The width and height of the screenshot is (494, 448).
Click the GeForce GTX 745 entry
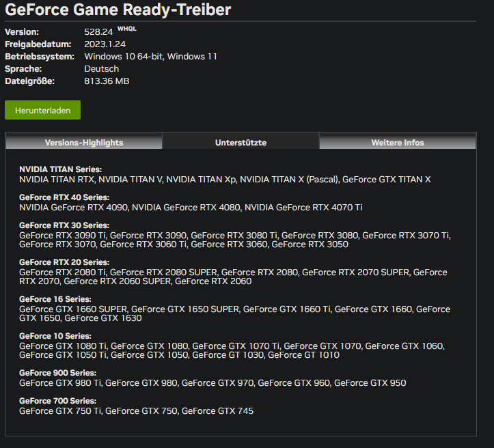tap(217, 411)
